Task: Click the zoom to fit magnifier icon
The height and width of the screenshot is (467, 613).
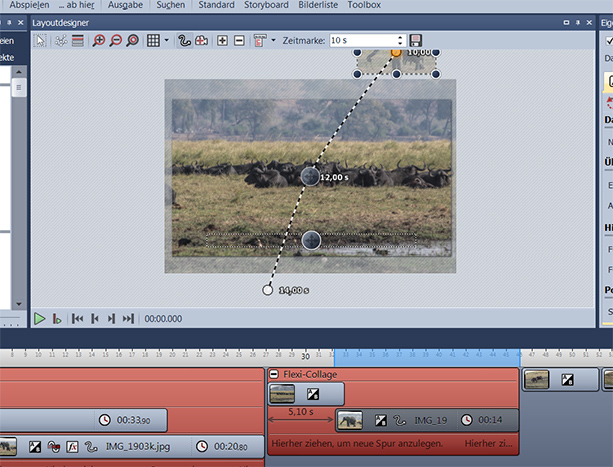Action: (x=132, y=41)
